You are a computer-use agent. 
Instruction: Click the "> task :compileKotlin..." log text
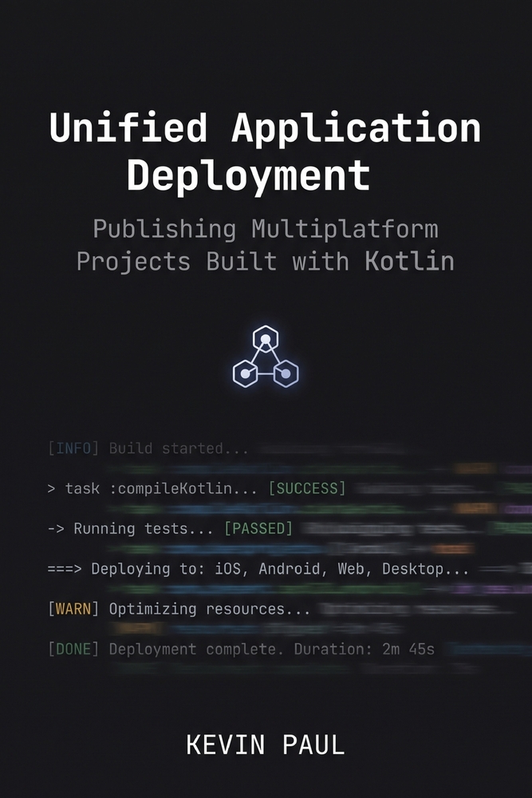(x=152, y=488)
